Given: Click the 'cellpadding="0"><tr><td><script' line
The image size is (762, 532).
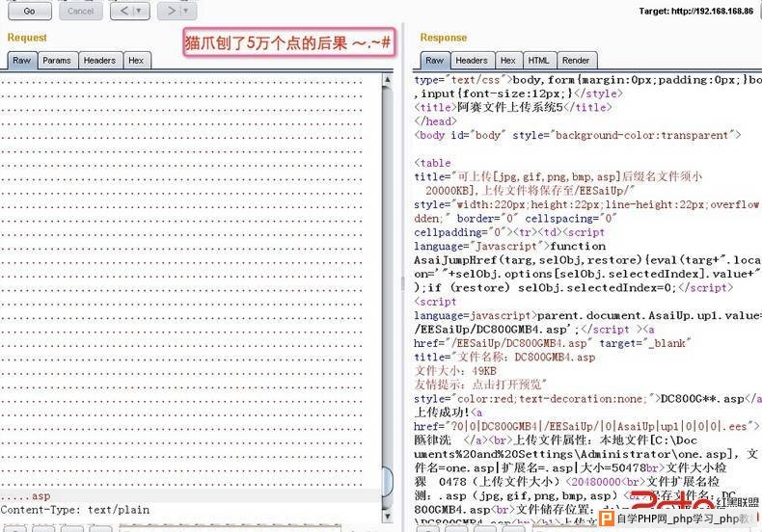Looking at the screenshot, I should [509, 232].
